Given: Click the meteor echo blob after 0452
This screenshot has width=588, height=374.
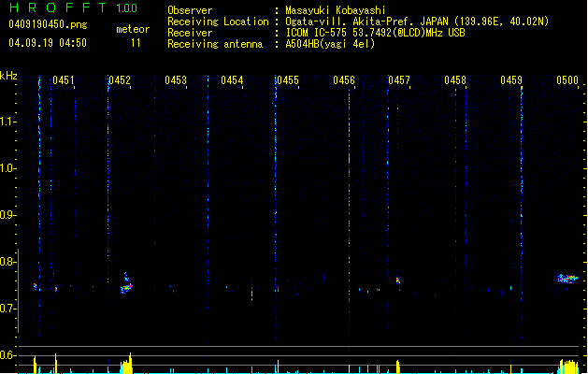Looking at the screenshot, I should point(126,283).
